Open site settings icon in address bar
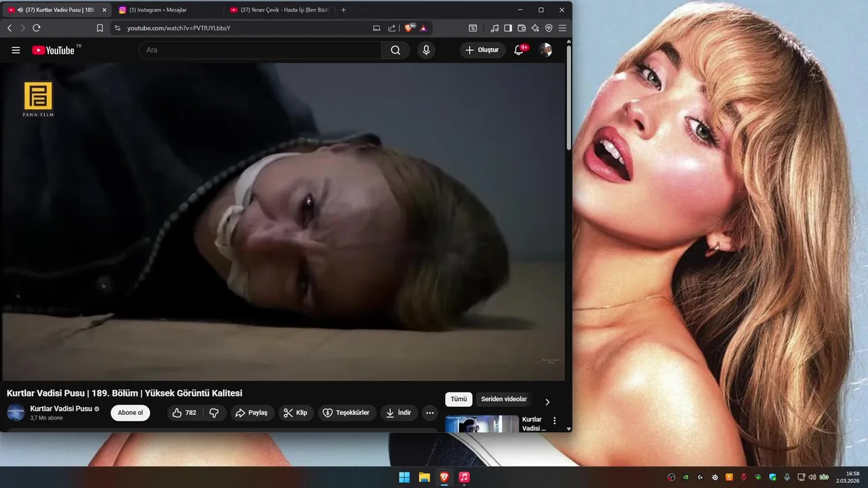Image resolution: width=868 pixels, height=488 pixels. click(x=117, y=28)
